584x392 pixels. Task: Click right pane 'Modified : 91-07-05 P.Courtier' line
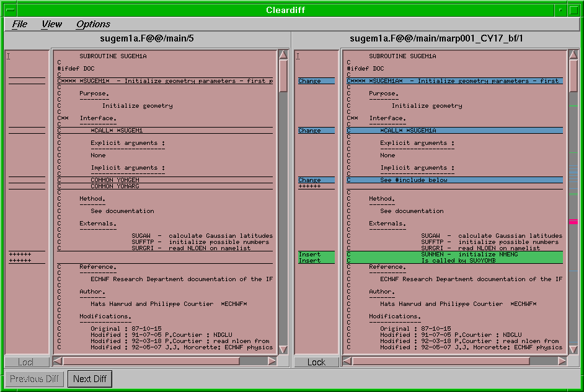[x=451, y=335]
